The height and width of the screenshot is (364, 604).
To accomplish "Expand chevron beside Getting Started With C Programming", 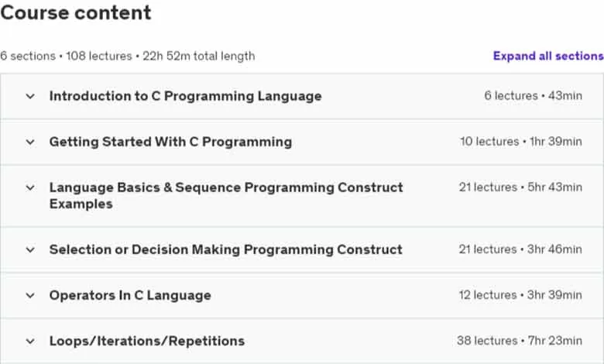I will click(x=30, y=143).
